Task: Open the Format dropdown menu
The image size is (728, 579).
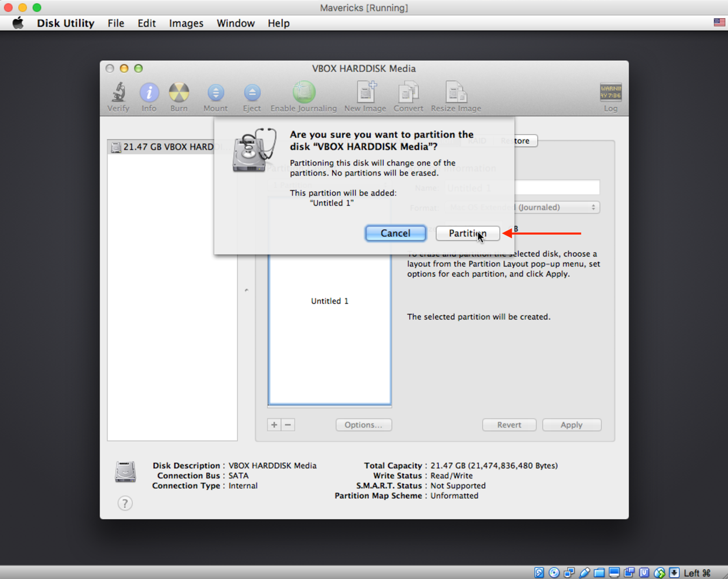Action: pyautogui.click(x=556, y=207)
